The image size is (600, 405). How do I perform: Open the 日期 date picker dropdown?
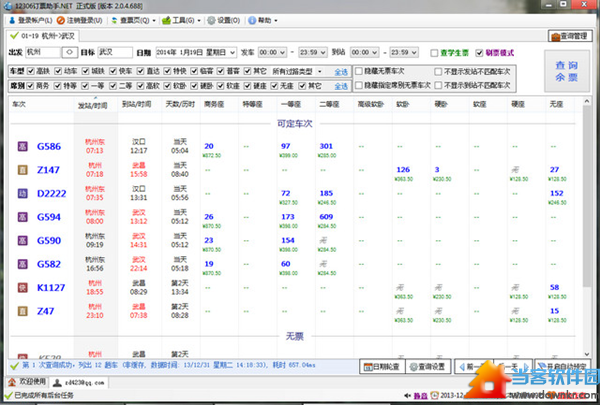[231, 52]
